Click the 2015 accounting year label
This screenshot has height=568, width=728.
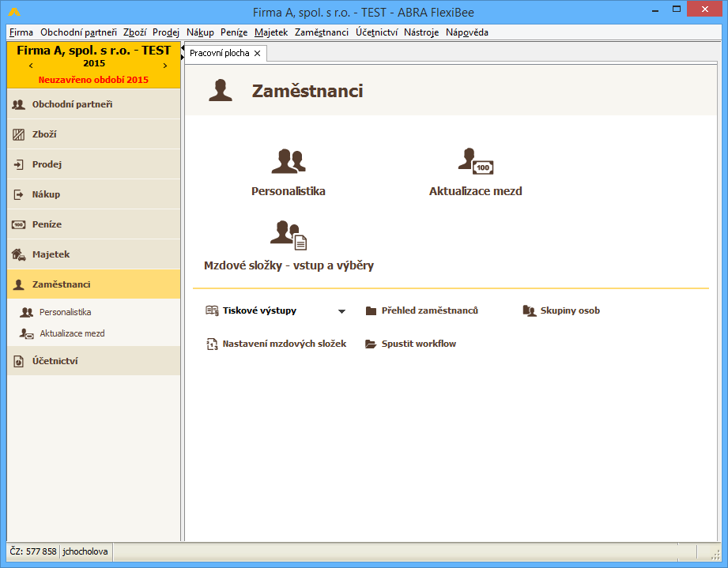pos(94,63)
